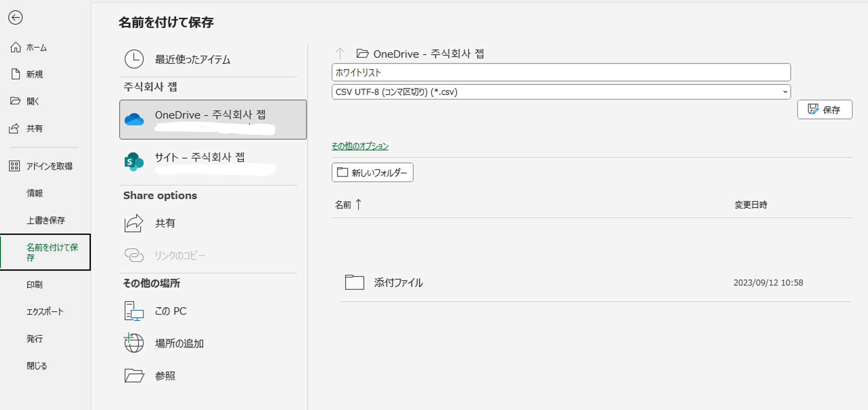Select the OneDrive cloud location
The width and height of the screenshot is (868, 410).
[213, 119]
